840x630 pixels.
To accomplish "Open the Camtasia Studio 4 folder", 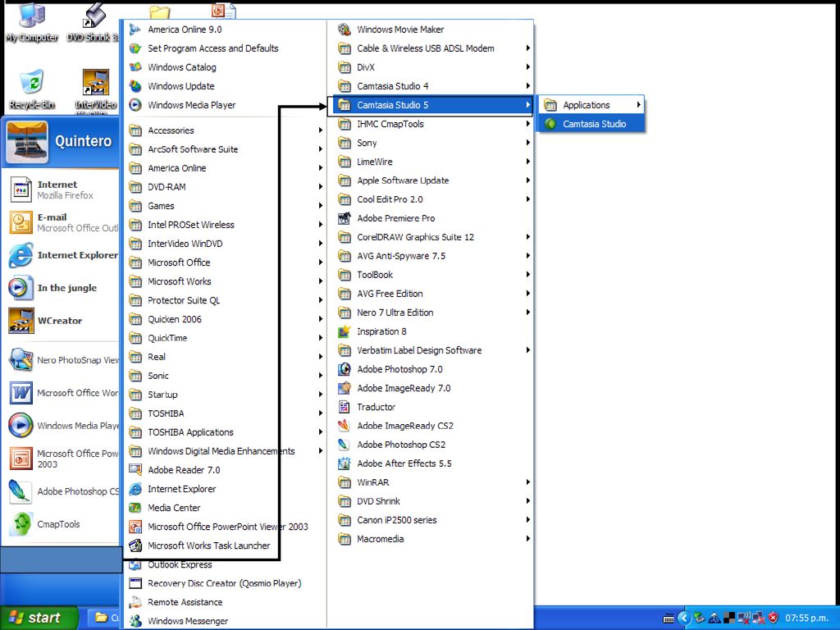I will click(433, 85).
